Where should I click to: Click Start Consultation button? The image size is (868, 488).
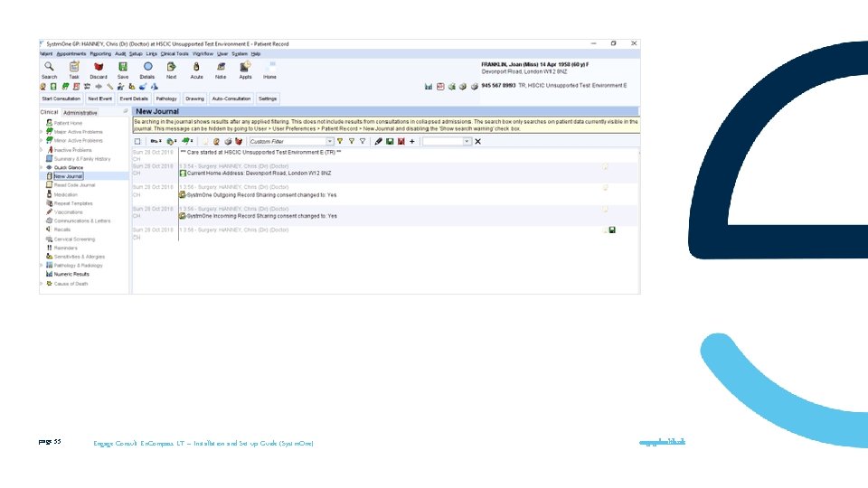tap(61, 99)
